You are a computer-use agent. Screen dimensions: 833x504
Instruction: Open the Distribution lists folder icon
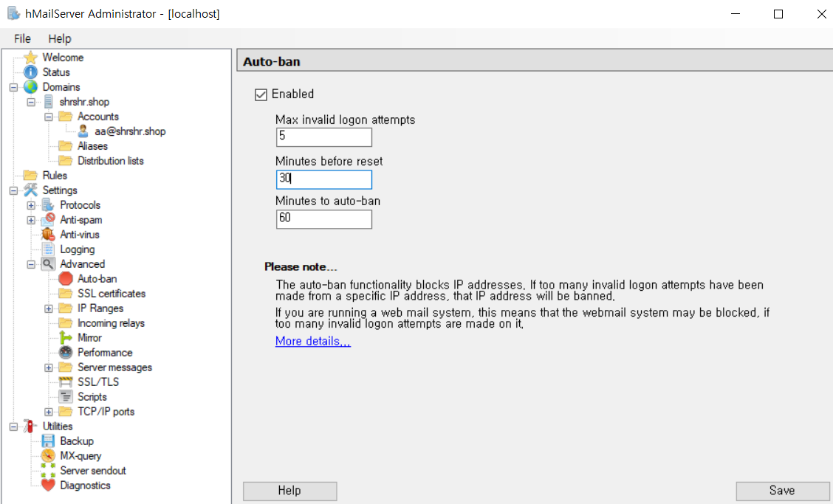(x=65, y=160)
